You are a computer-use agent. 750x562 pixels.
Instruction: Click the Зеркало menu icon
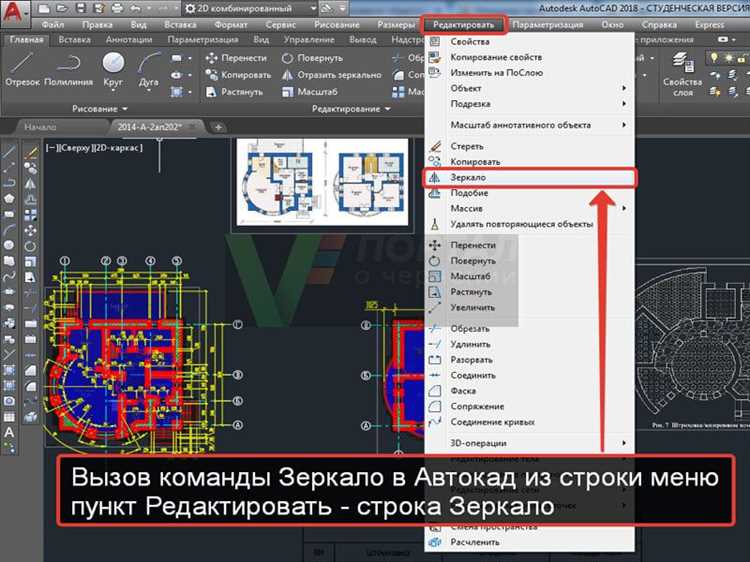pos(434,177)
